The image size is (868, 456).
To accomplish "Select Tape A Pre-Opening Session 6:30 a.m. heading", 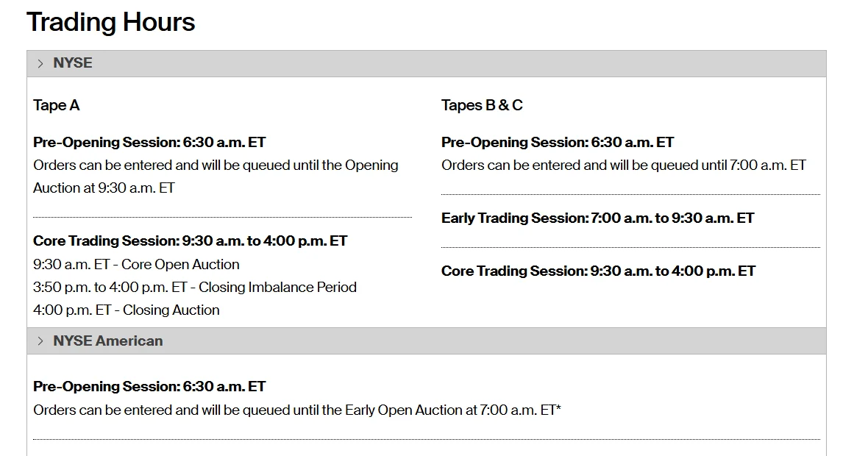I will tap(149, 142).
